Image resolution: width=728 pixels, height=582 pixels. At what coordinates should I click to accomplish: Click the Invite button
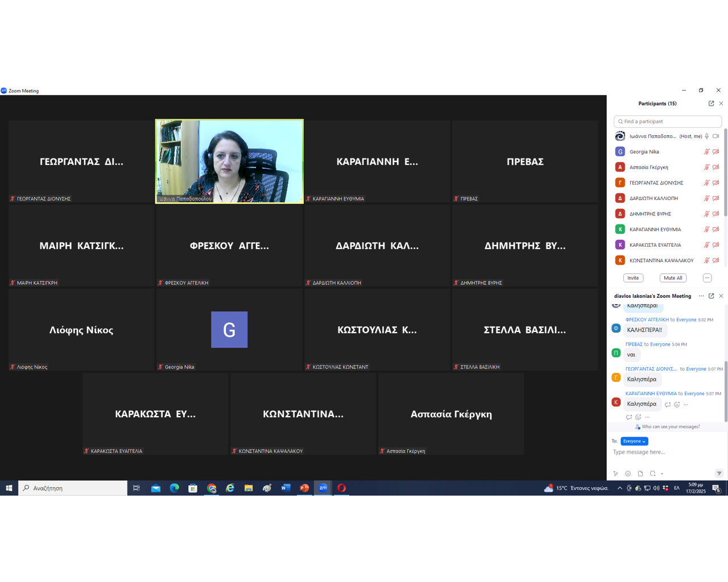click(633, 278)
